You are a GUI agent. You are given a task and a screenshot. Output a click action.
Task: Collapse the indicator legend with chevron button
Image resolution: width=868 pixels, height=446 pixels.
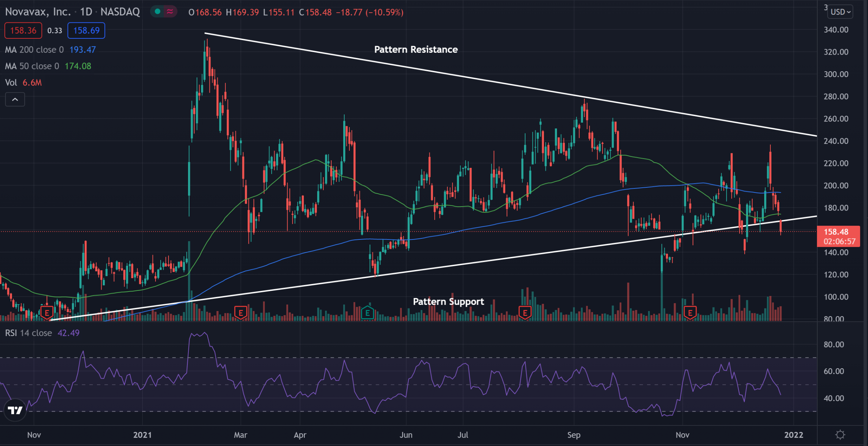pos(15,99)
